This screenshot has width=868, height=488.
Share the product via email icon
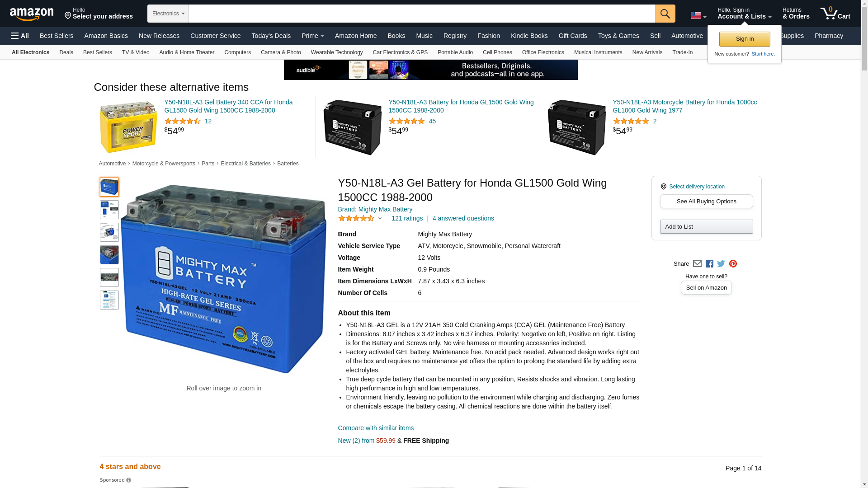[x=697, y=264]
